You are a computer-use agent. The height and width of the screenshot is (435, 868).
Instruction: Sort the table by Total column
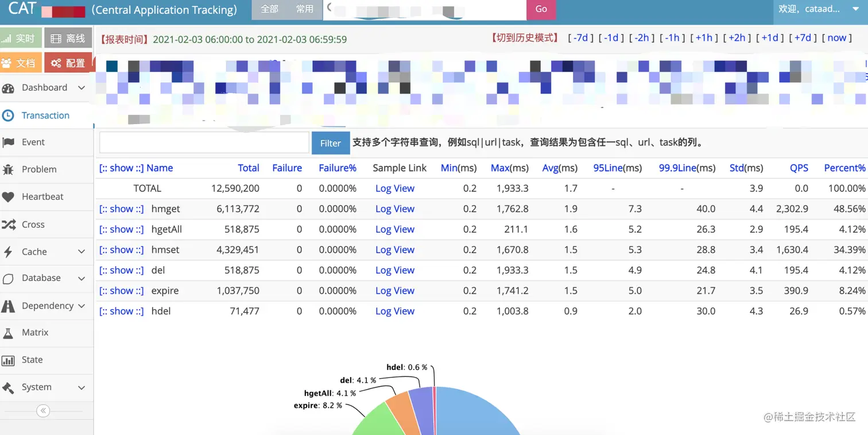click(249, 168)
